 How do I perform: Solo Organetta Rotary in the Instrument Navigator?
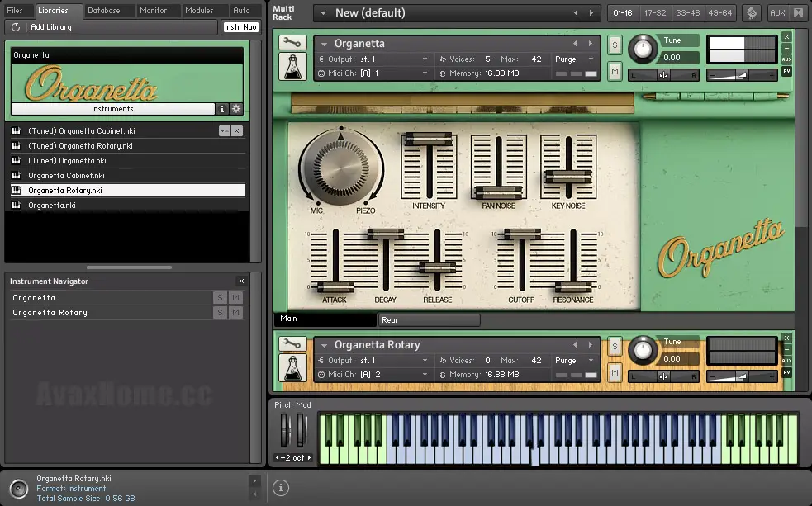(220, 313)
